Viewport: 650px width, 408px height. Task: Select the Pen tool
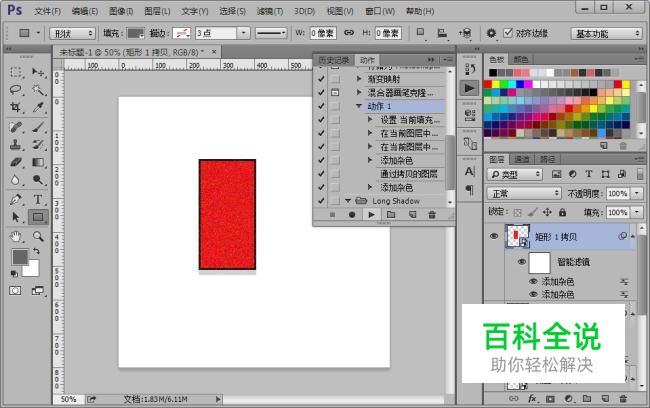16,199
